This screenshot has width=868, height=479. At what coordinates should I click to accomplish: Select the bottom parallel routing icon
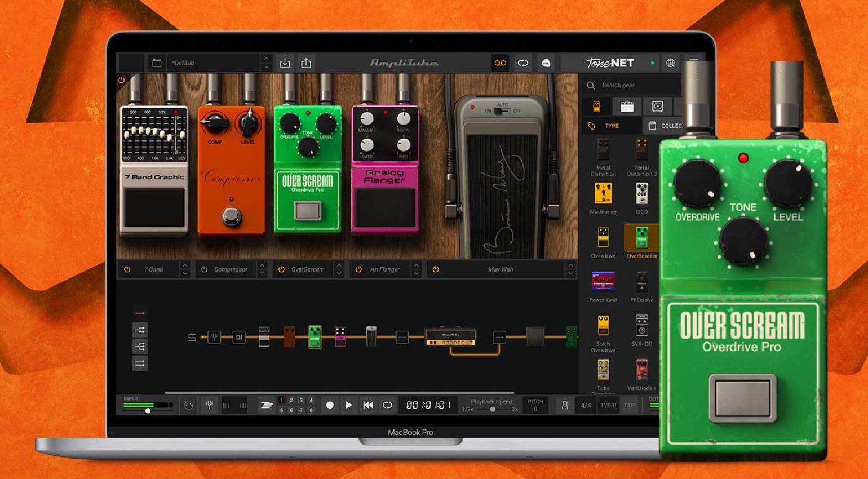coord(140,364)
